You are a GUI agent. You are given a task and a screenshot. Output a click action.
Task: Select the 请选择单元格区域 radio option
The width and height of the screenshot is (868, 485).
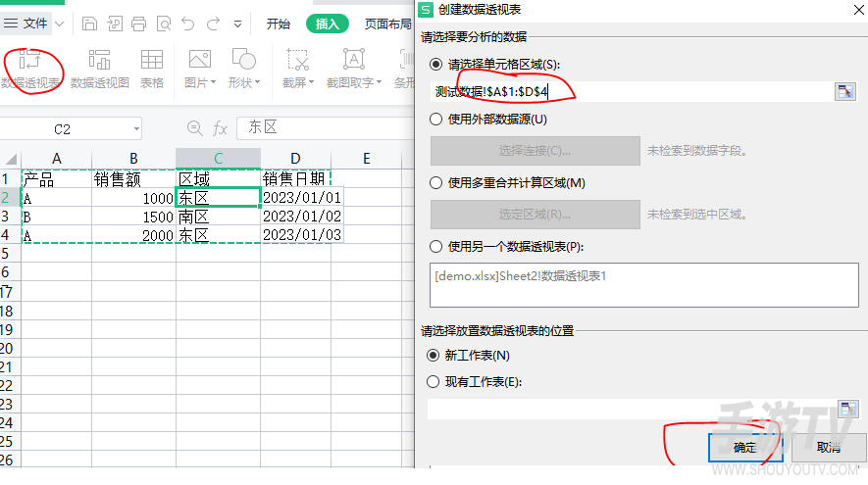pos(436,65)
